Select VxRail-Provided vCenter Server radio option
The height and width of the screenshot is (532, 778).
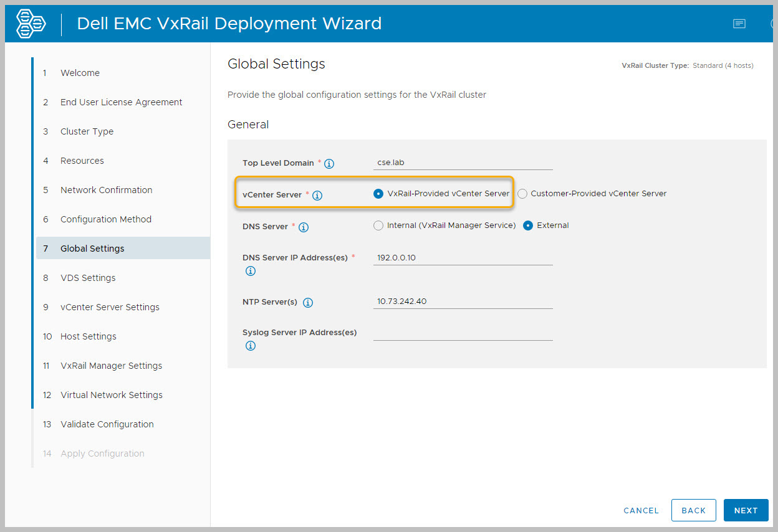[378, 194]
